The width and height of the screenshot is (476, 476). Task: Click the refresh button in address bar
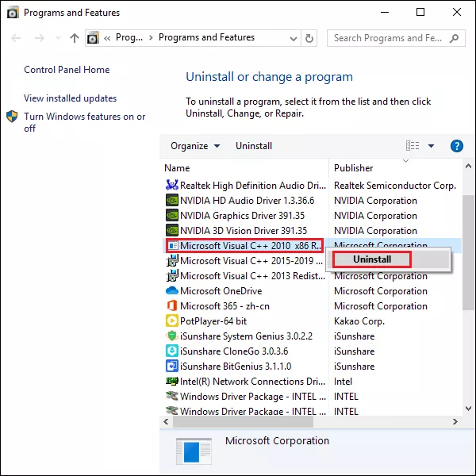tap(309, 38)
